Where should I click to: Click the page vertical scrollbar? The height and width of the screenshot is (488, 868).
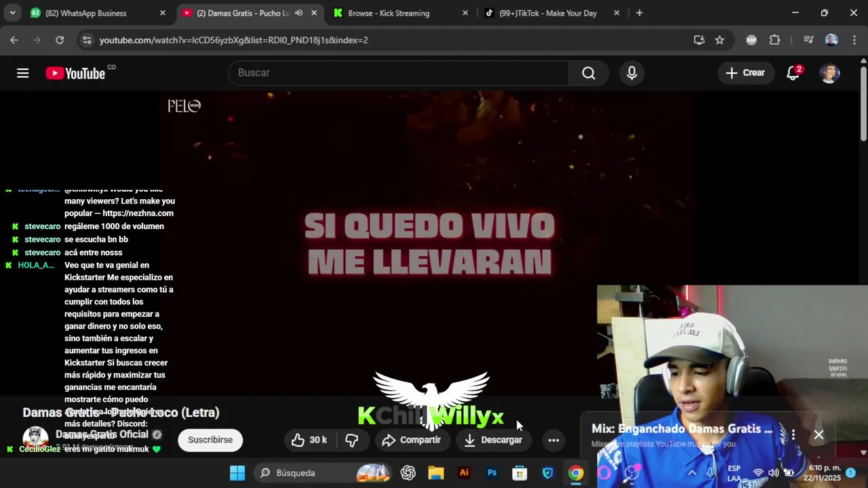point(863,104)
